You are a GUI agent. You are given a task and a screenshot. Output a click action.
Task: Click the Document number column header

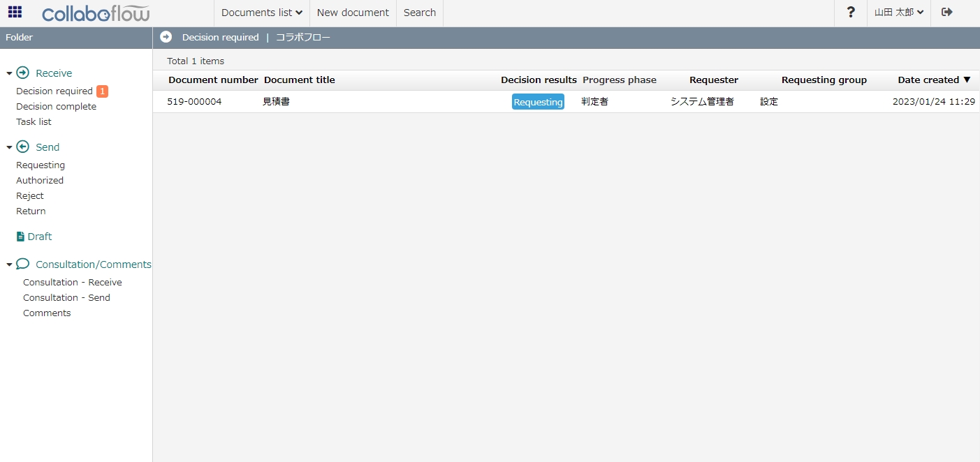(213, 80)
